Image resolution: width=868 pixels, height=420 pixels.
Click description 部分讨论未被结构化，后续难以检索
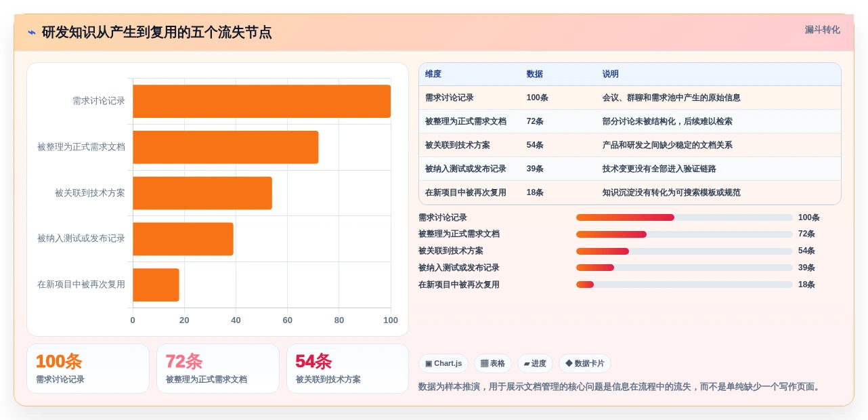point(668,121)
